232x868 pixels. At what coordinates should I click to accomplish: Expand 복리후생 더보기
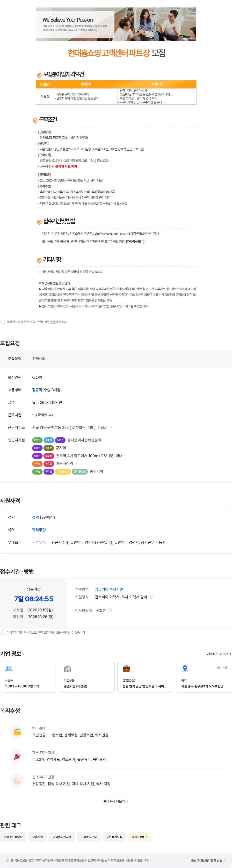[116, 801]
